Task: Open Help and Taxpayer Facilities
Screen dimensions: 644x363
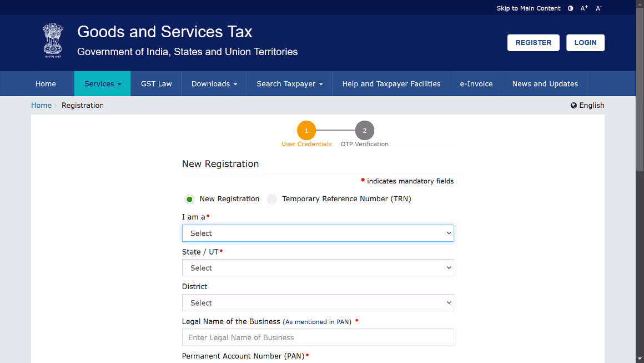Action: [391, 84]
